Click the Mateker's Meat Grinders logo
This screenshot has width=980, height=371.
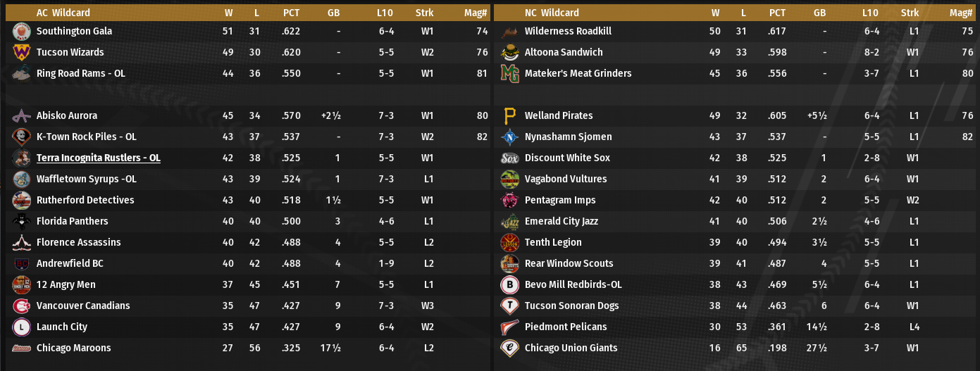point(509,73)
